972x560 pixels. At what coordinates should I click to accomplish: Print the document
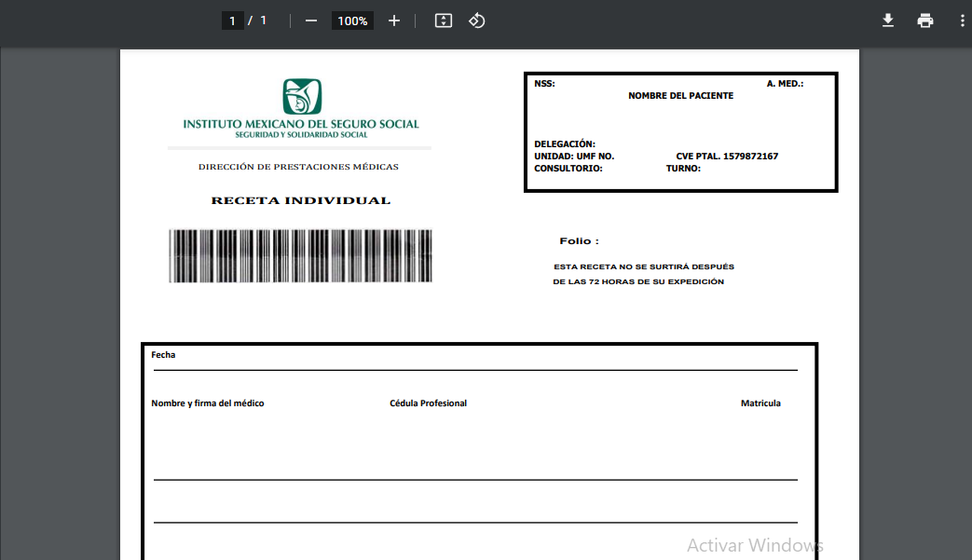pyautogui.click(x=924, y=20)
